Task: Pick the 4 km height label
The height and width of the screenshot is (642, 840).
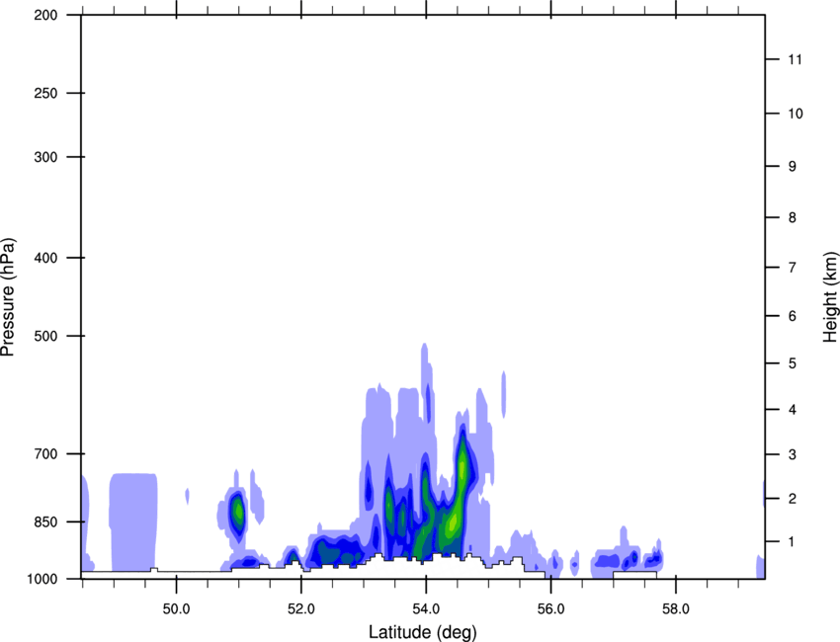Action: pos(793,410)
